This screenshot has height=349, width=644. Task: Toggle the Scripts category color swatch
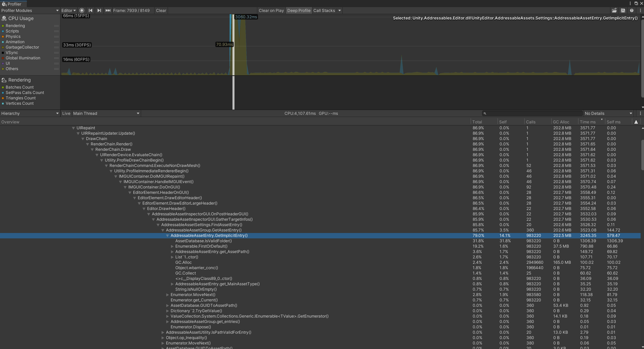pyautogui.click(x=3, y=31)
